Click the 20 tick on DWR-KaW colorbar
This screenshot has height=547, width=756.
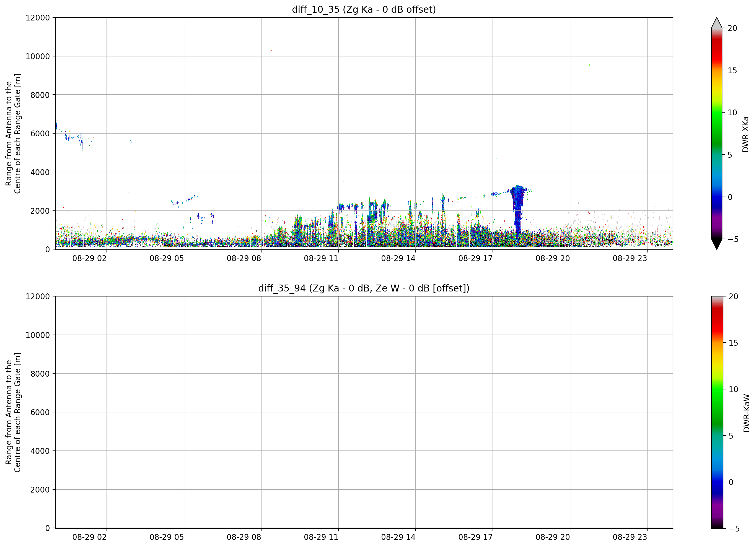[733, 296]
